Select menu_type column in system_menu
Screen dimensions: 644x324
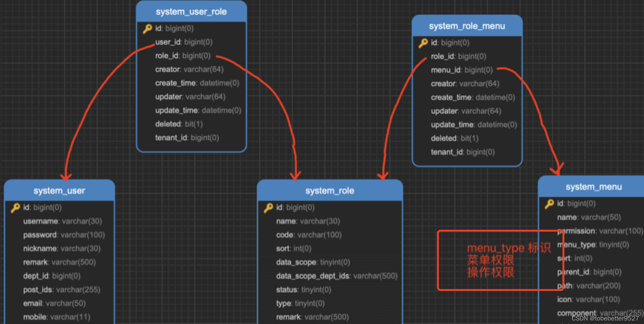(593, 245)
